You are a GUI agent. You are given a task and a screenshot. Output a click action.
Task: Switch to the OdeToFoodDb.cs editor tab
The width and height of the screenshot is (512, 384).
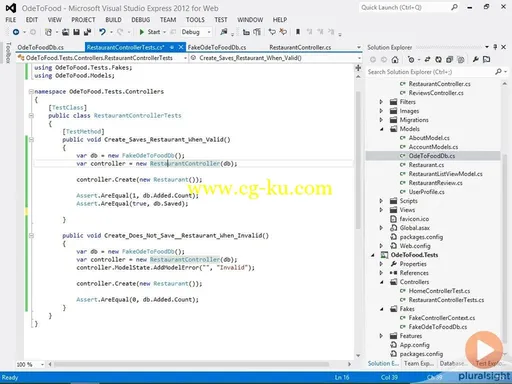40,47
